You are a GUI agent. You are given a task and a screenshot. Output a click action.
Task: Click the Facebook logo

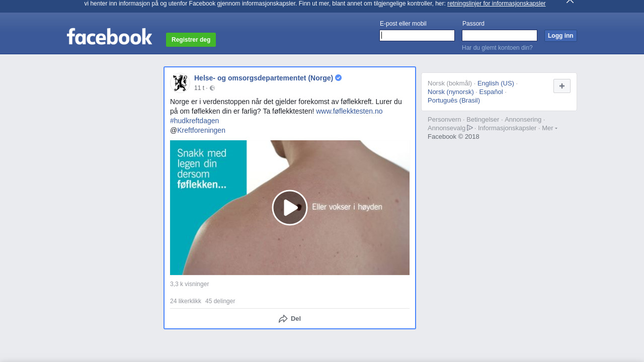coord(109,37)
